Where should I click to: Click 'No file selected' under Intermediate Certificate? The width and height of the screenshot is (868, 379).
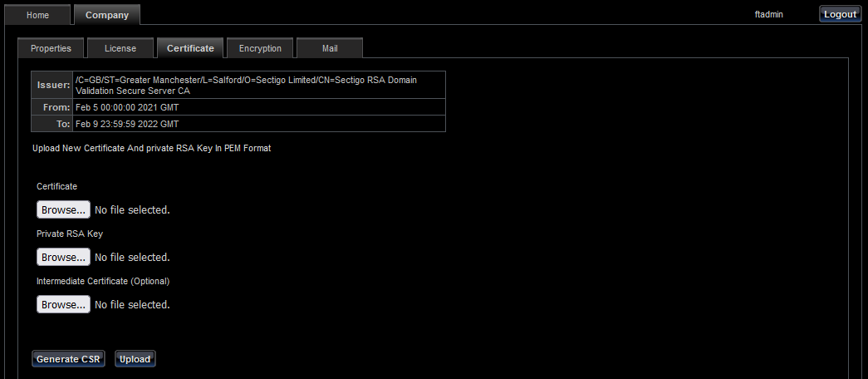132,304
